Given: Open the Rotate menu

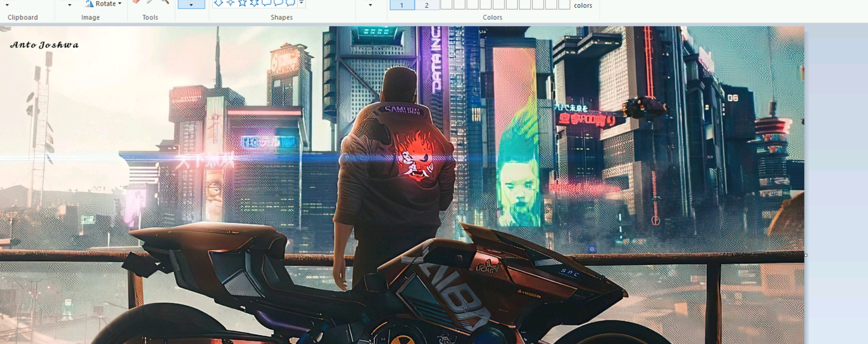Looking at the screenshot, I should tap(103, 4).
